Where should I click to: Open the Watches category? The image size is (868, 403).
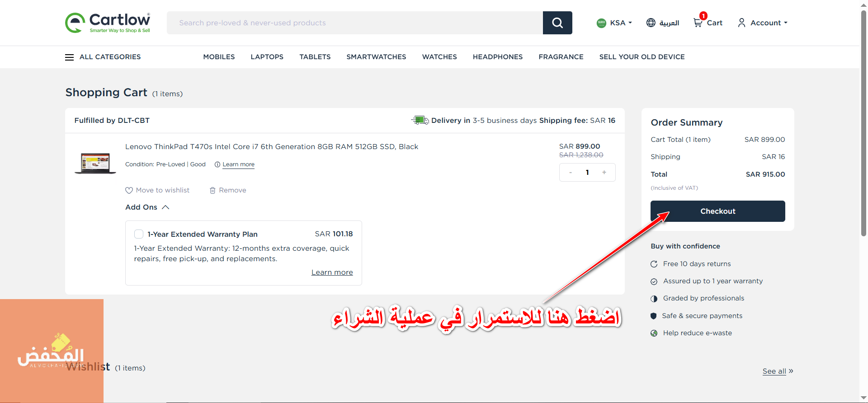439,57
